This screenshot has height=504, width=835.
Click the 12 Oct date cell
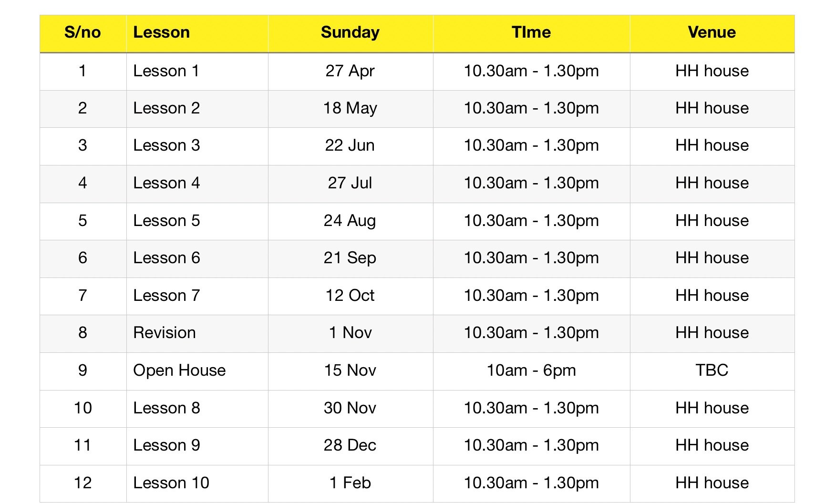tap(350, 296)
